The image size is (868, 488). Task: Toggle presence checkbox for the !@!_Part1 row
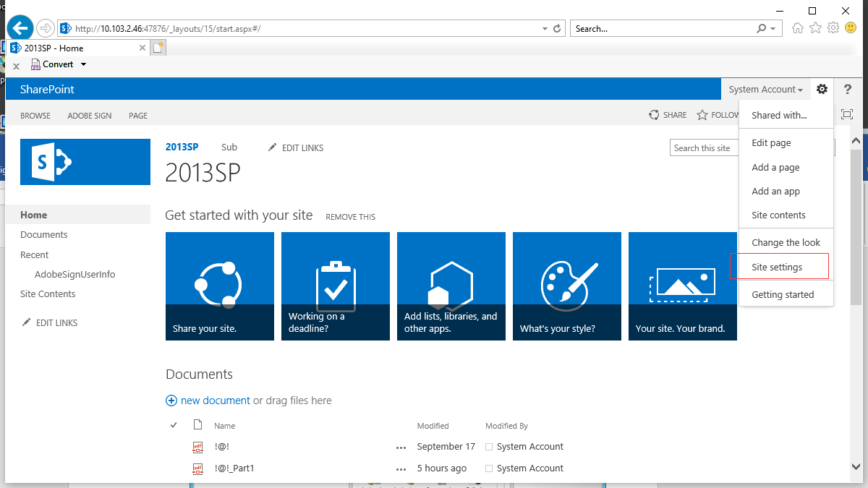(489, 468)
